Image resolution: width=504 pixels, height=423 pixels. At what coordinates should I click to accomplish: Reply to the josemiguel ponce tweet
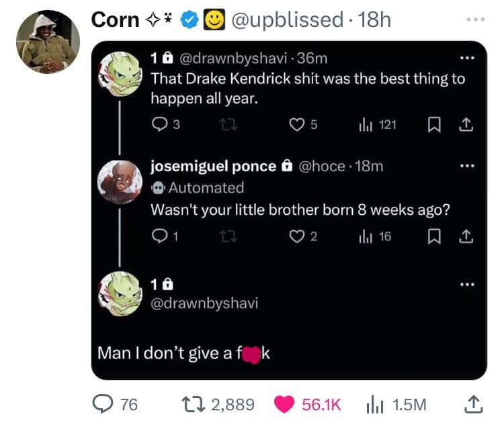[x=160, y=236]
